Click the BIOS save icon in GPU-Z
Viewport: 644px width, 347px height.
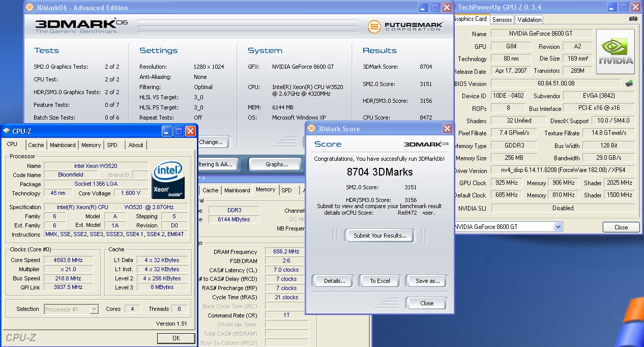tap(629, 83)
